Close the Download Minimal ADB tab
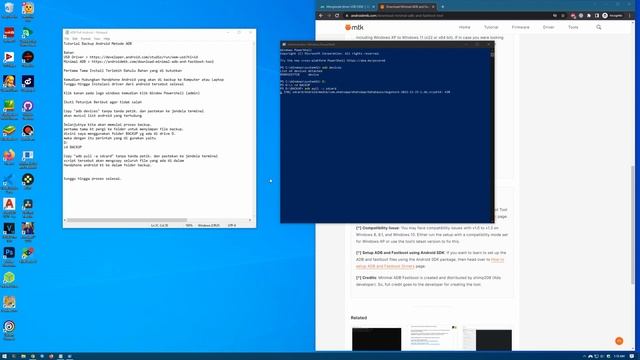The height and width of the screenshot is (360, 640). coord(433,7)
